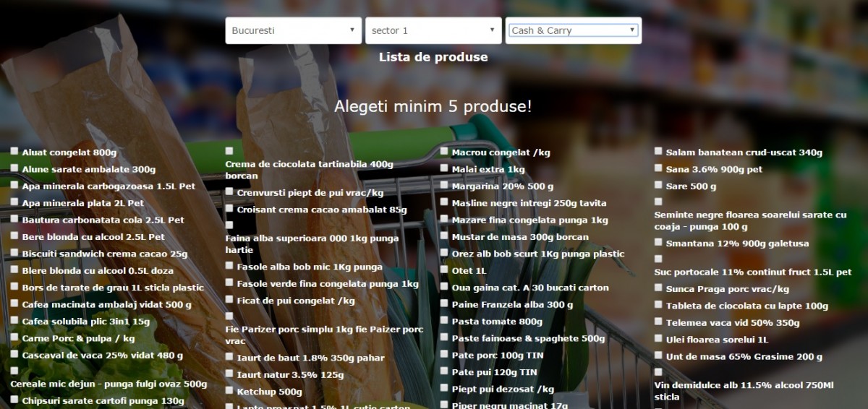868x409 pixels.
Task: Tick the Ketchup 500g checkbox
Action: click(x=229, y=391)
